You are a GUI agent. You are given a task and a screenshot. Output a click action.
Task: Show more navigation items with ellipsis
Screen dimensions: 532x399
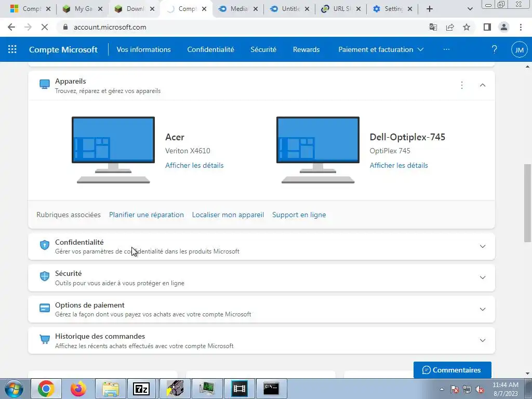point(446,49)
